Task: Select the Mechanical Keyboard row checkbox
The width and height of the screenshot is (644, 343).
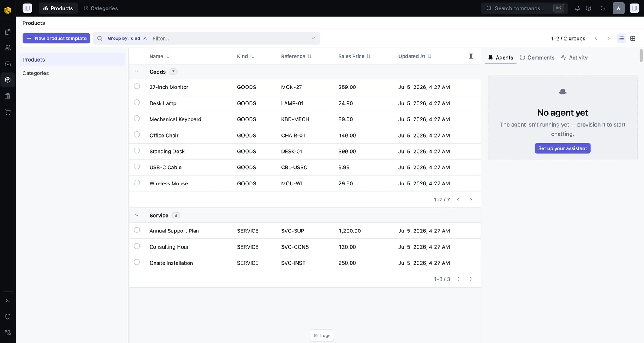Action: point(137,119)
